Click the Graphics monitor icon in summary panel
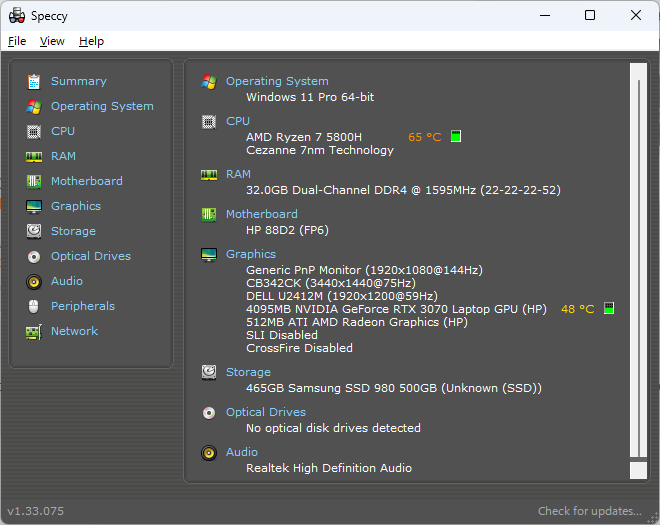Image resolution: width=660 pixels, height=525 pixels. (209, 255)
